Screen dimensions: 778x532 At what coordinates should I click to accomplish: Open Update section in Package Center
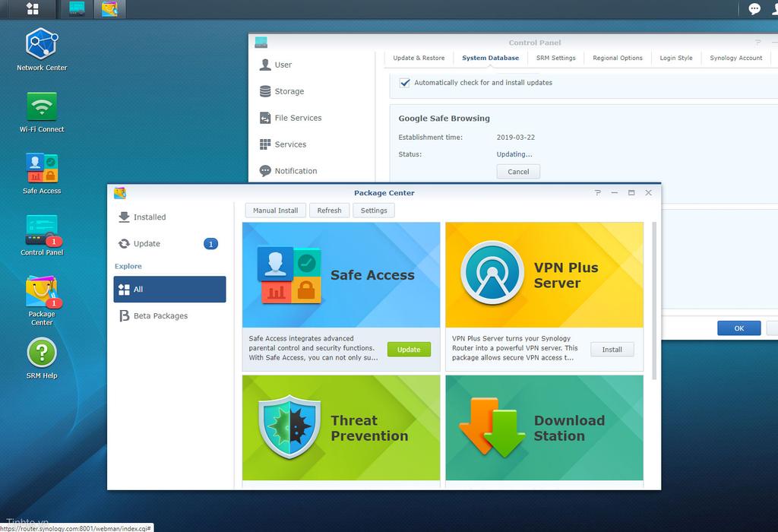[169, 244]
